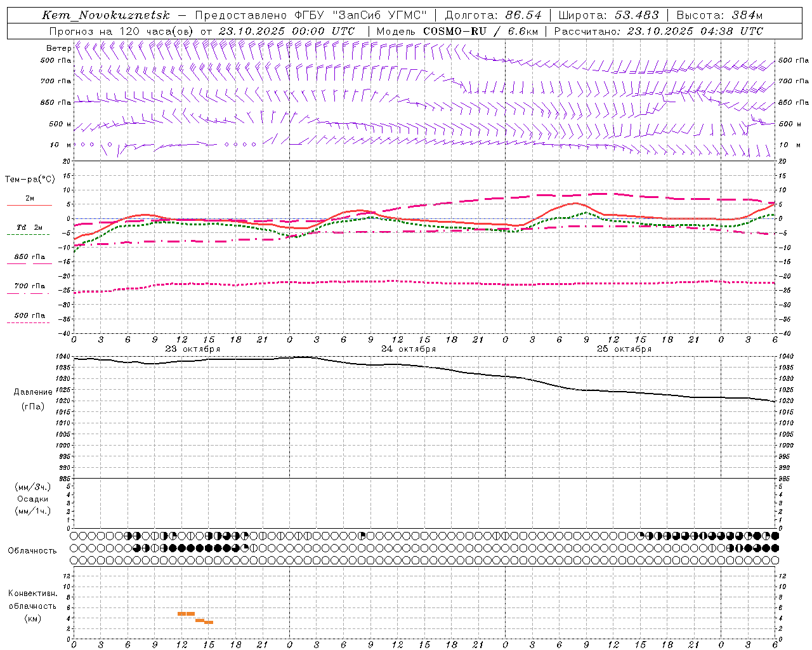Click the '(км)' convective cloud height unit
This screenshot has width=812, height=650.
click(32, 618)
